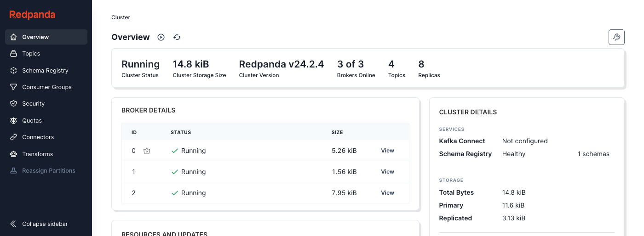The height and width of the screenshot is (236, 644).
Task: Click the Connectors link icon
Action: 14,137
